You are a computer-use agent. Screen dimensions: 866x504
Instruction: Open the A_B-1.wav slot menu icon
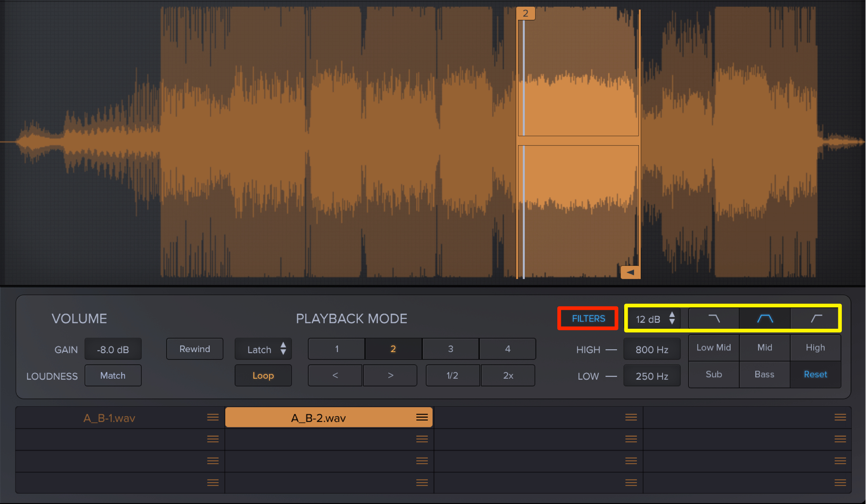213,417
